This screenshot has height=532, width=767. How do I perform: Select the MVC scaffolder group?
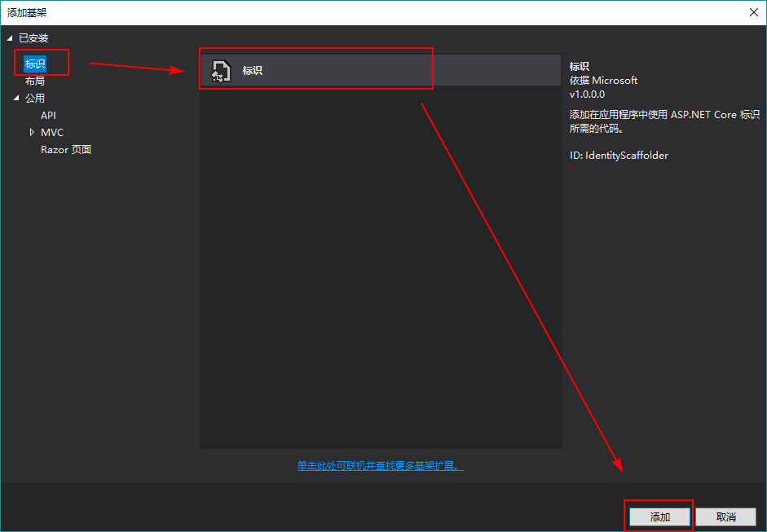click(x=51, y=132)
